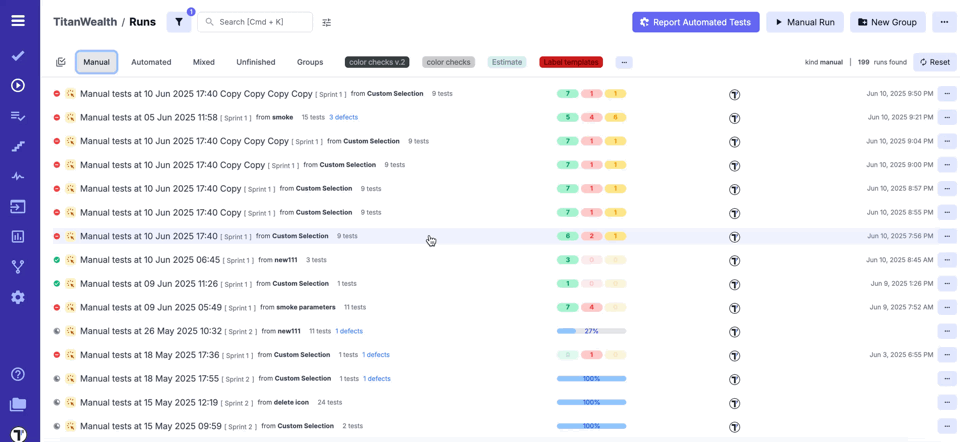Image resolution: width=960 pixels, height=442 pixels.
Task: Toggle multi-select checkbox beside Manual tab
Action: pos(61,62)
